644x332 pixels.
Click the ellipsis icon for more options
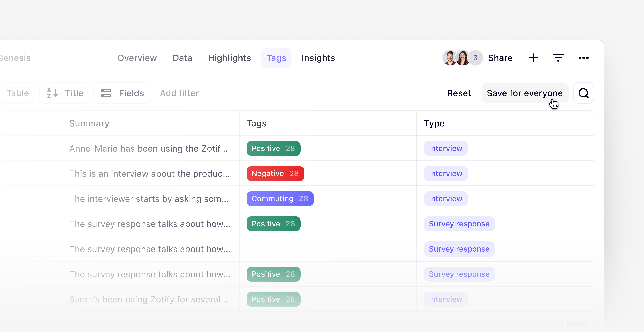[584, 58]
